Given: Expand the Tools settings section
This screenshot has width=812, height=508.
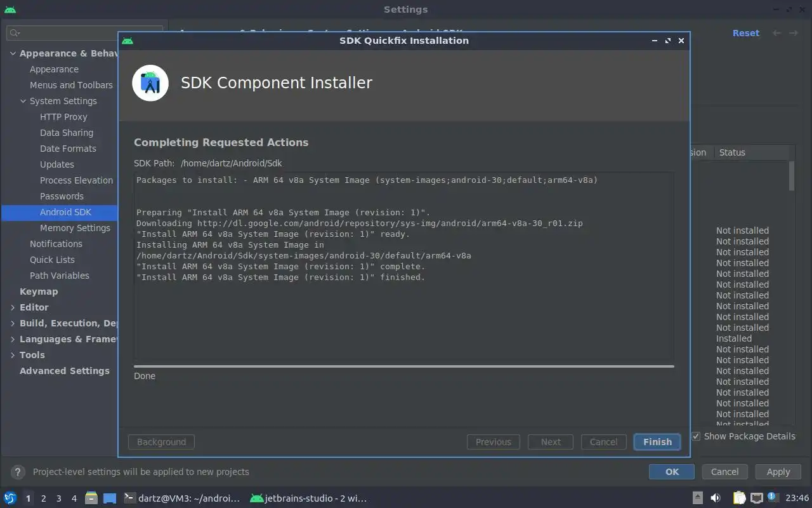Looking at the screenshot, I should (x=13, y=355).
